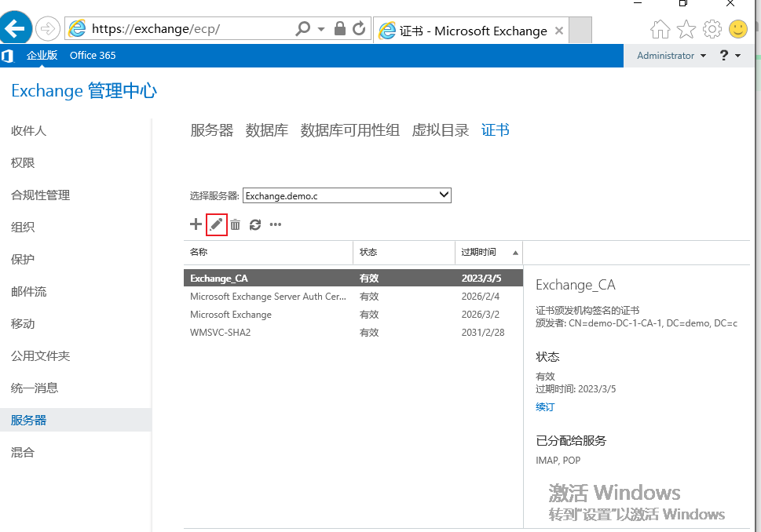Screen dimensions: 761x532
Task: Click the Exchange 管理中心 title
Action: [x=84, y=91]
